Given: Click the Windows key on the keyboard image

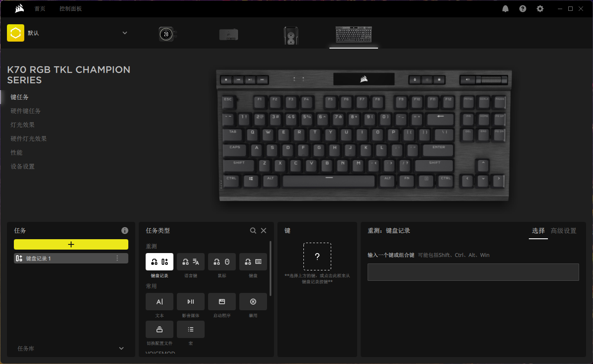Looking at the screenshot, I should pyautogui.click(x=251, y=181).
